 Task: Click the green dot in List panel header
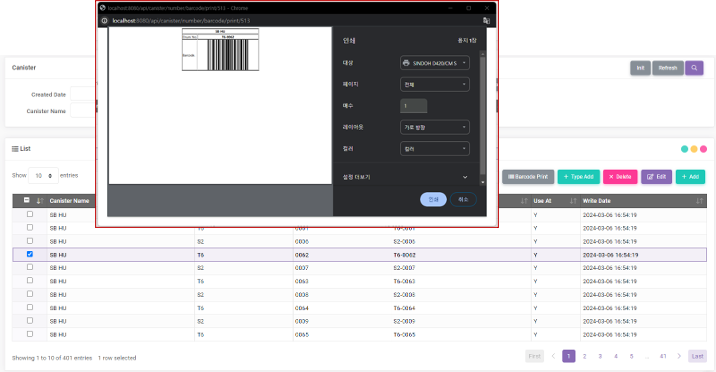pos(684,149)
